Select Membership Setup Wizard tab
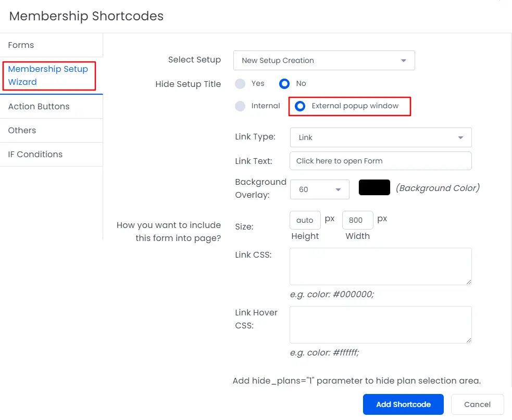 tap(51, 75)
